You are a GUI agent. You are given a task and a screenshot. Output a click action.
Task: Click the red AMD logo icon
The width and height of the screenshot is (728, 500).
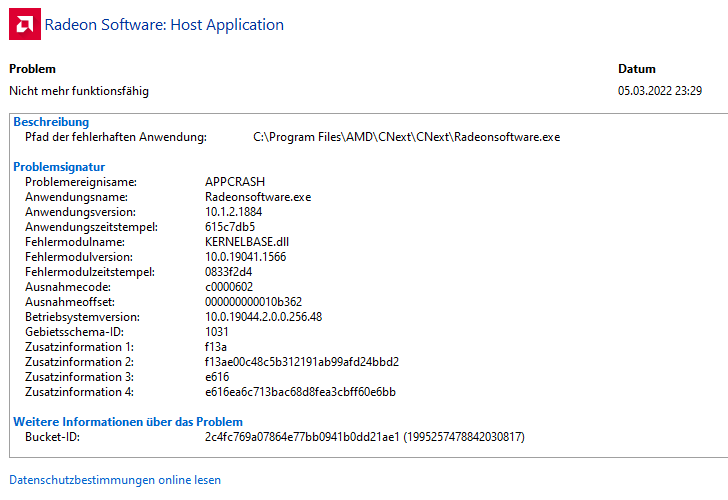[25, 24]
